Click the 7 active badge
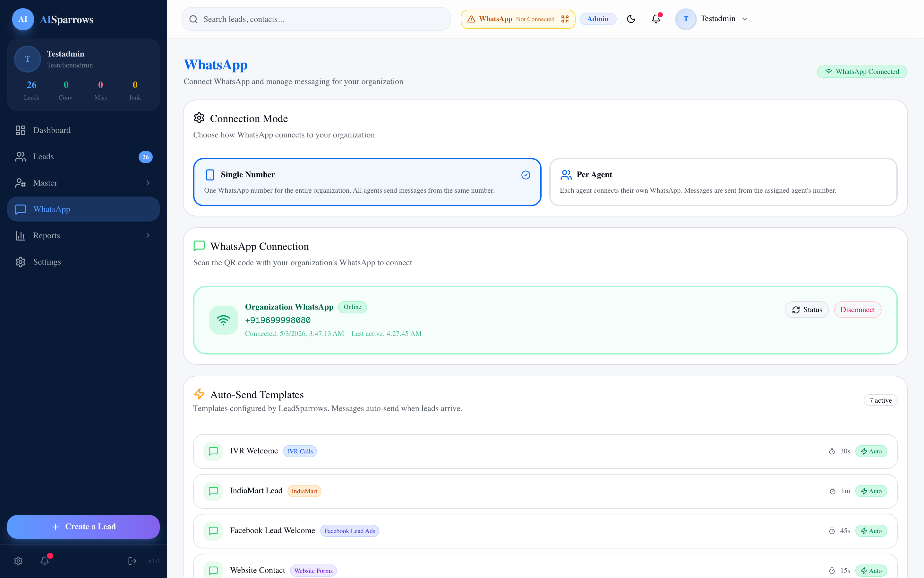The width and height of the screenshot is (924, 578). click(880, 400)
